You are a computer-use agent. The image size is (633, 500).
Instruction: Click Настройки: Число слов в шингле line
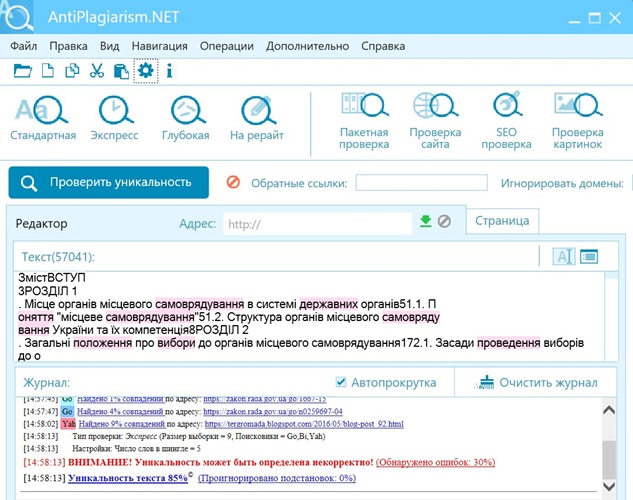(x=136, y=448)
